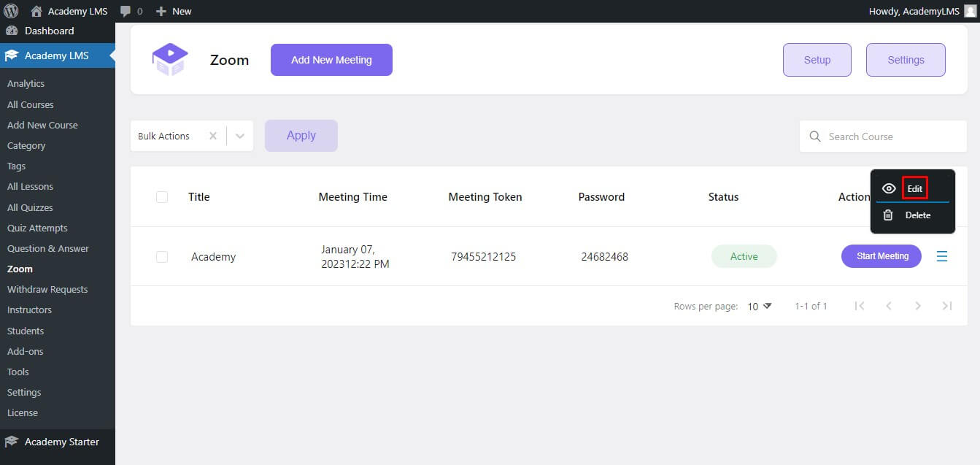Expand the Bulk Actions dropdown
980x465 pixels.
[241, 135]
